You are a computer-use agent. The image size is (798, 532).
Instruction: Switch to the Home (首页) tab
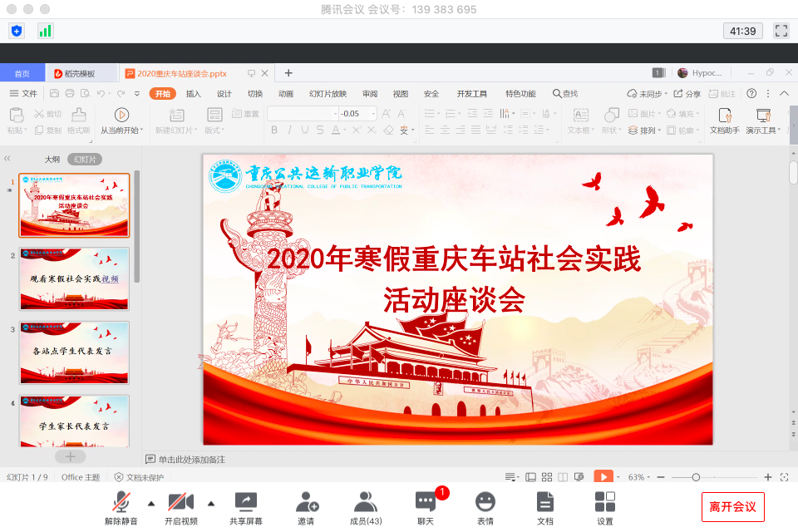[22, 73]
